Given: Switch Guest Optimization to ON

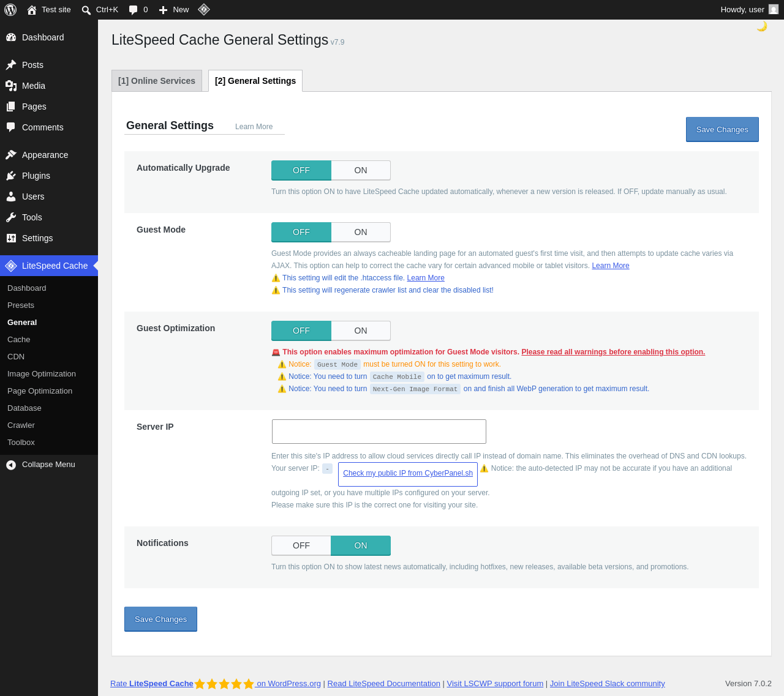Looking at the screenshot, I should (x=361, y=331).
